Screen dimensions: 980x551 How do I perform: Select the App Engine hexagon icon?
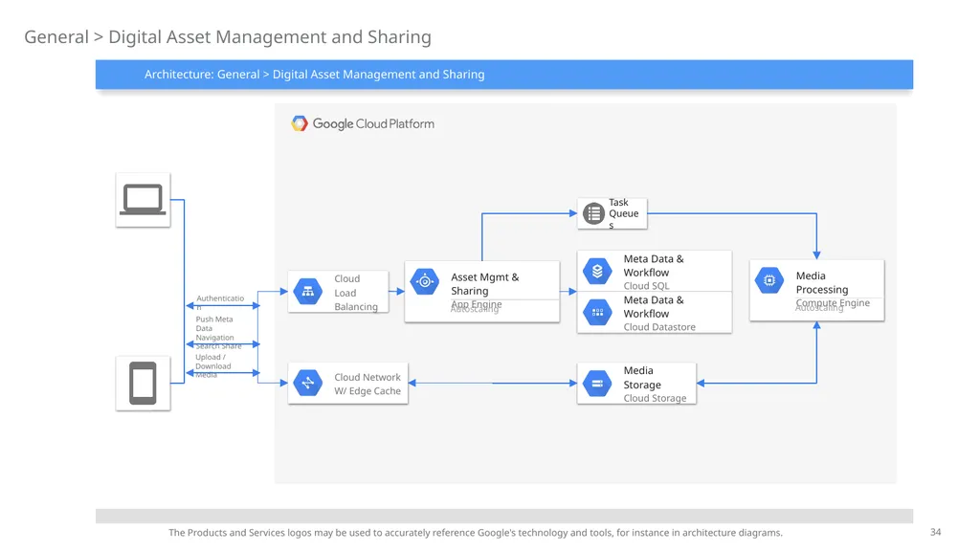(425, 282)
